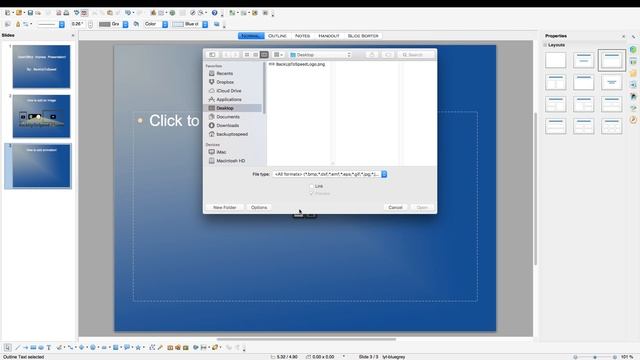Click the Open button in file dialog
This screenshot has height=360, width=640.
[x=422, y=207]
